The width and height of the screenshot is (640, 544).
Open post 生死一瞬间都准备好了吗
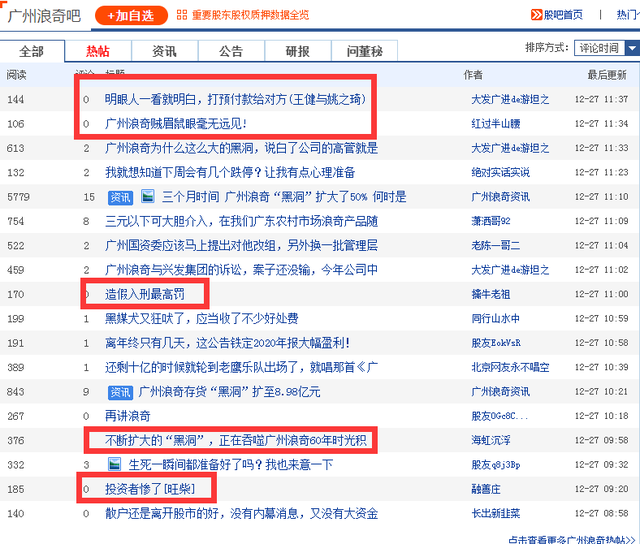[231, 465]
